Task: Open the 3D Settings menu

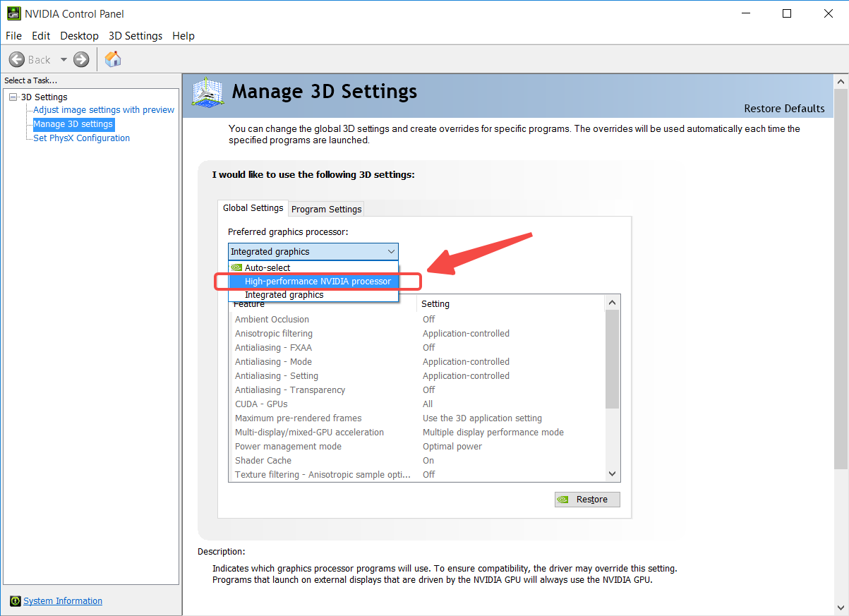Action: pos(136,35)
